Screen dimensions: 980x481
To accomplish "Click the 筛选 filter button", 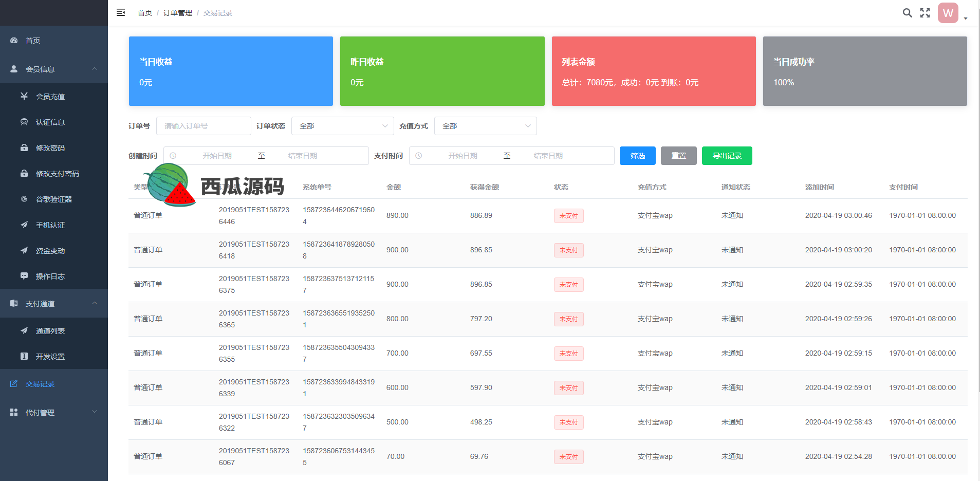I will click(638, 156).
